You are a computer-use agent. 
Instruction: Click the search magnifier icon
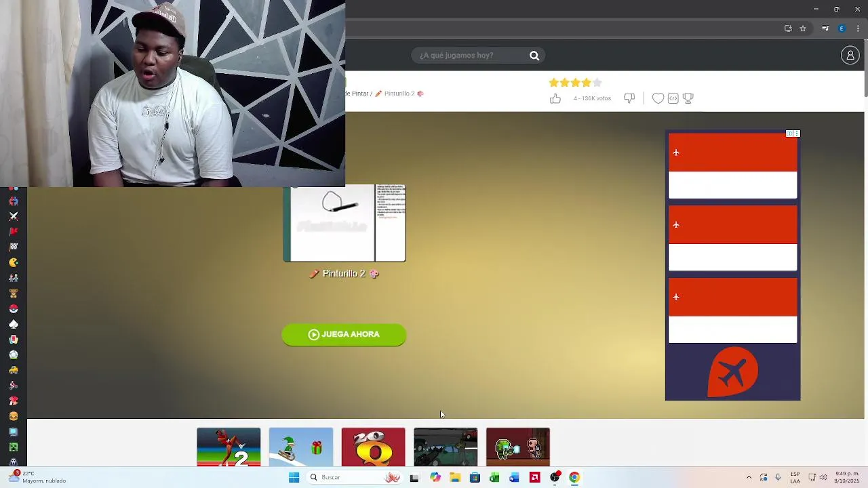point(534,56)
